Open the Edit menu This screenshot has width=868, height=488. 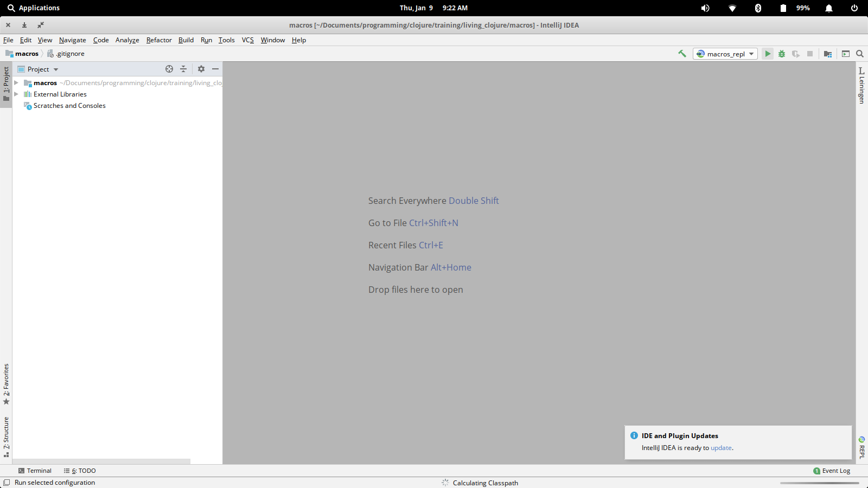25,40
